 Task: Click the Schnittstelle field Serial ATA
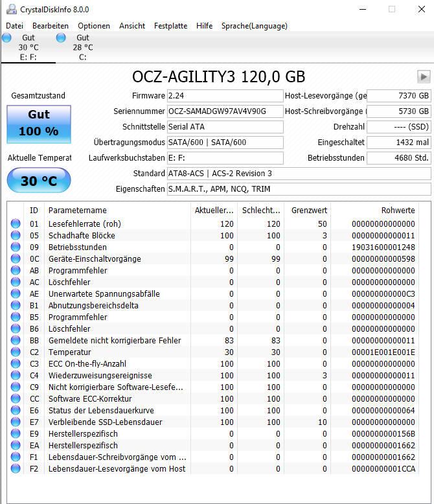225,127
